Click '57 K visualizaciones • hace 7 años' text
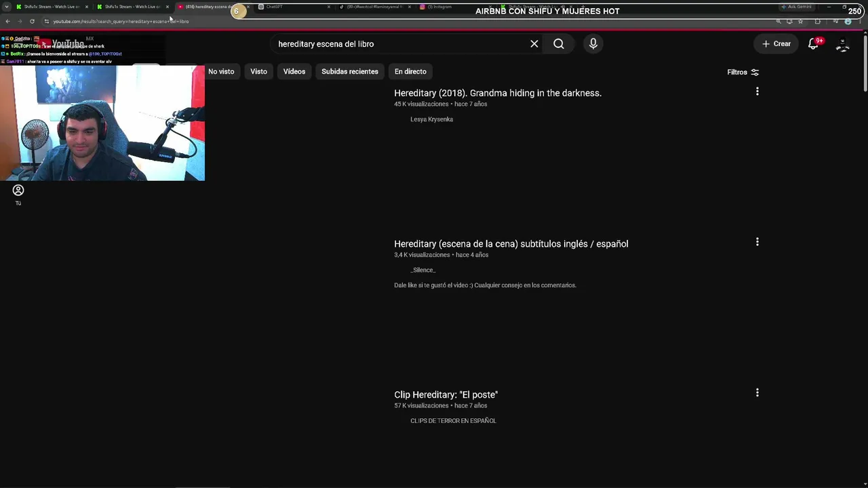868x488 pixels. [441, 406]
